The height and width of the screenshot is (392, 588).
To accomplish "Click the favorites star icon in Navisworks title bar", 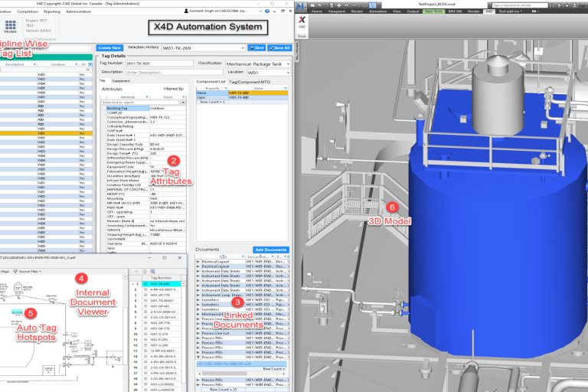I will [x=567, y=5].
